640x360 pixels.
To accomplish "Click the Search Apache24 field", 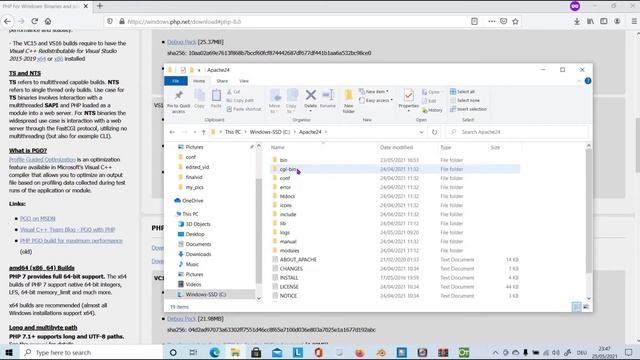I will 518,132.
